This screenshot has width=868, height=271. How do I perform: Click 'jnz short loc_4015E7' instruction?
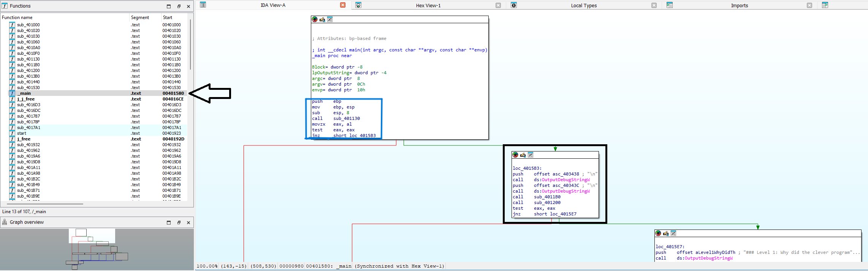(545, 214)
